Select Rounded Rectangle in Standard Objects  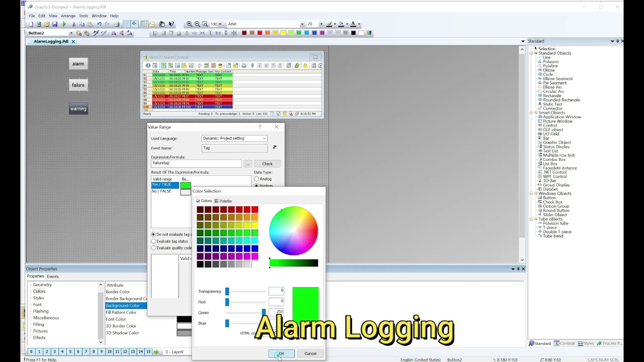point(561,100)
